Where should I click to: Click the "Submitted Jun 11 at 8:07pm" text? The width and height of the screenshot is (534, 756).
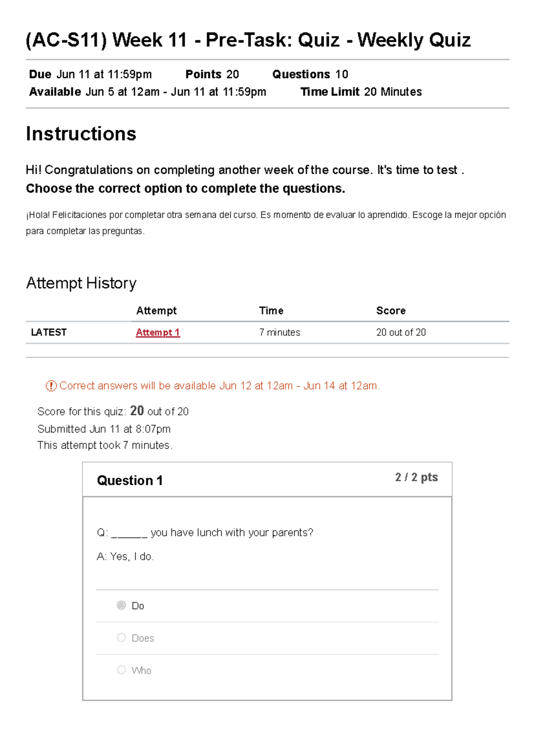pyautogui.click(x=105, y=429)
